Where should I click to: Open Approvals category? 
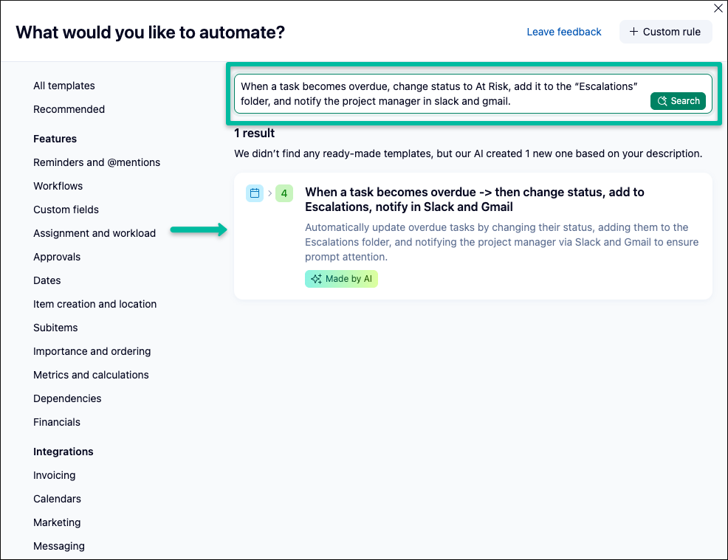[x=57, y=257]
